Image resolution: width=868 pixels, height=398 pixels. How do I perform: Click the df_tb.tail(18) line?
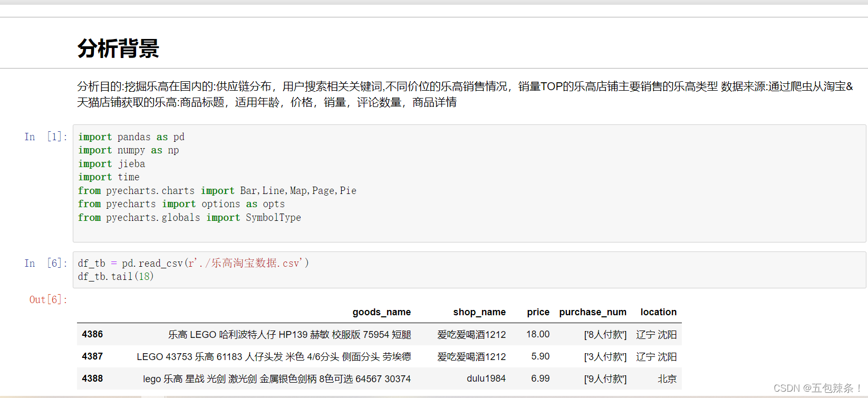(x=116, y=277)
